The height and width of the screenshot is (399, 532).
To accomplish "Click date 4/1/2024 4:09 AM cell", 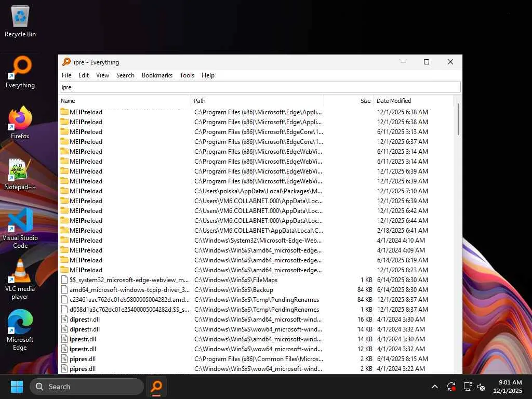I will 401,250.
